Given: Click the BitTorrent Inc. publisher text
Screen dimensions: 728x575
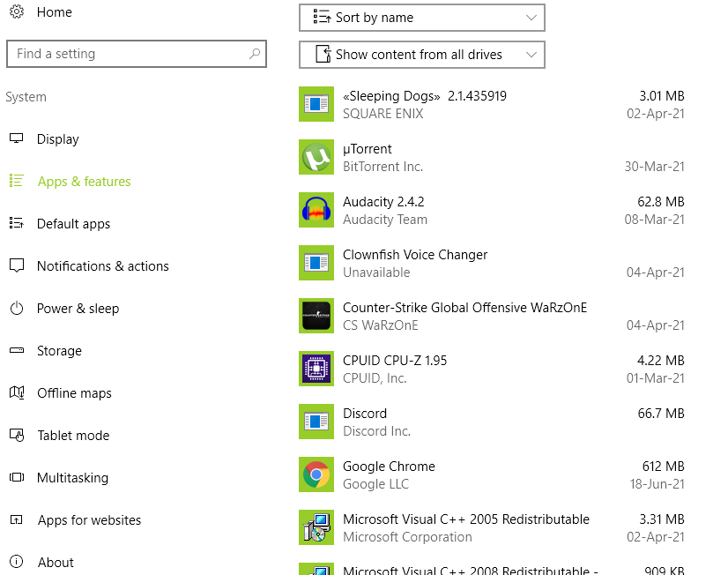Looking at the screenshot, I should [383, 167].
